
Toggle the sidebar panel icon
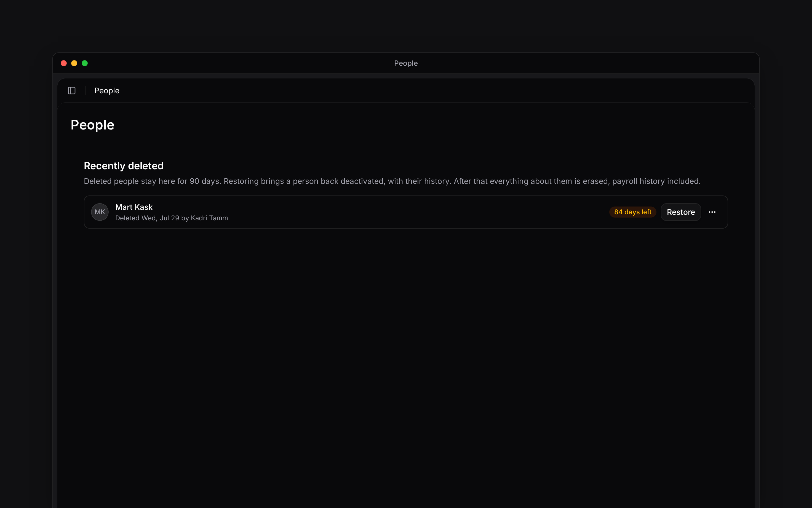(x=71, y=91)
